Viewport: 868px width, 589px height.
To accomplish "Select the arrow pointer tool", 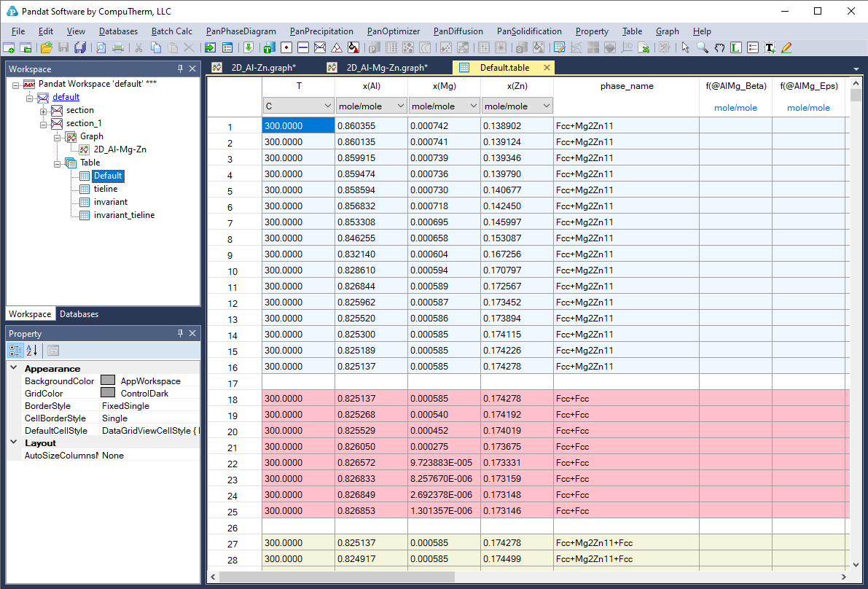I will [685, 48].
